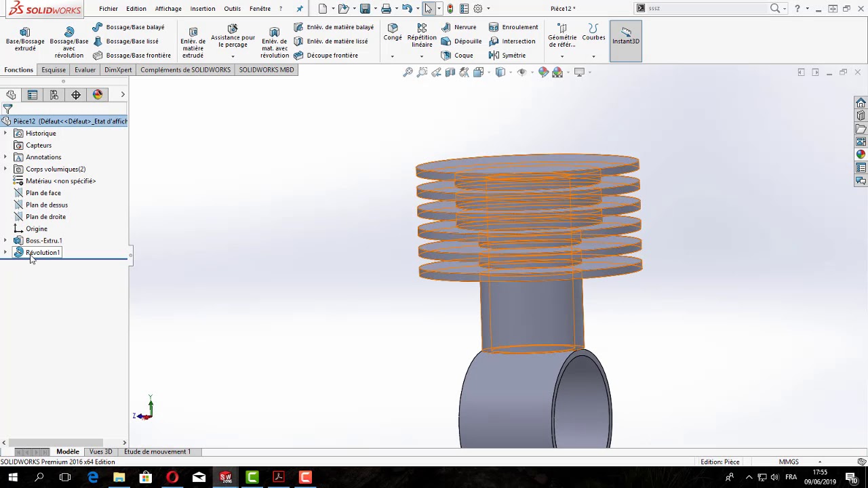Select Répétition linéaire tool
868x488 pixels.
[422, 36]
